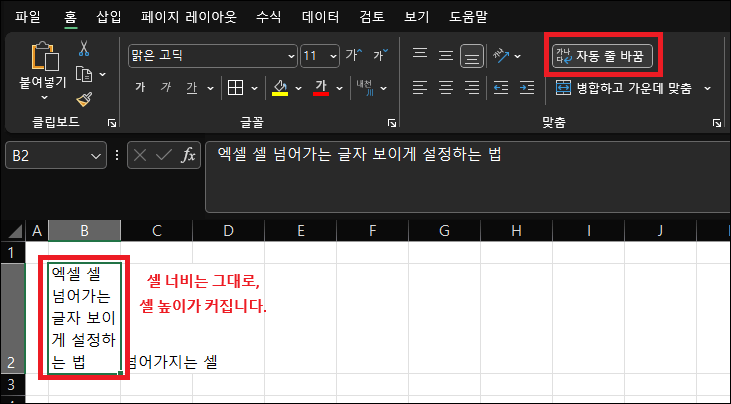Toggle bold 가 formatting
This screenshot has width=731, height=404.
pyautogui.click(x=140, y=88)
